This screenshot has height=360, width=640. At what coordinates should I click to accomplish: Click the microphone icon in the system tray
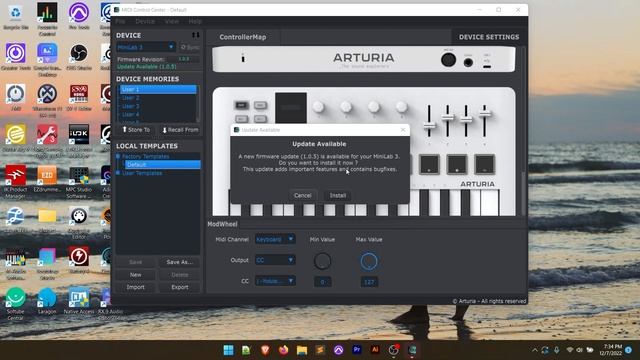point(557,350)
